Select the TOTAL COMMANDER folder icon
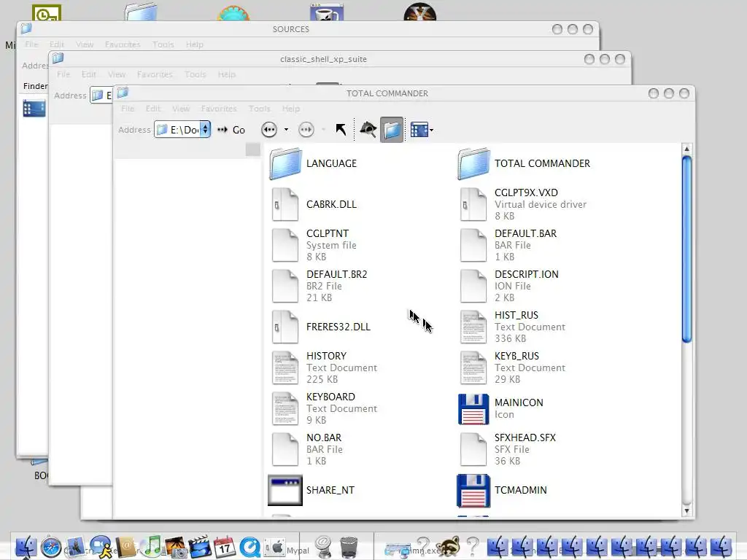 473,163
